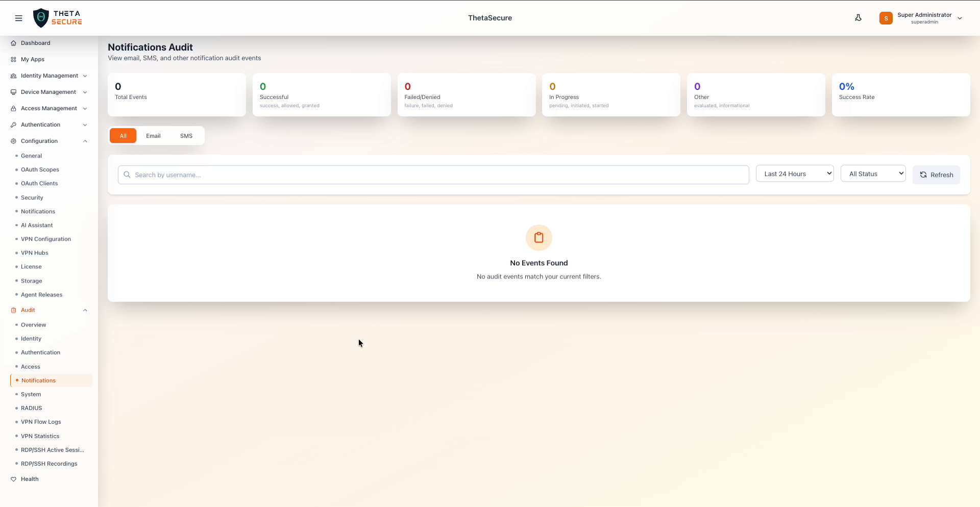Viewport: 980px width, 507px height.
Task: Switch to the Email filter tab
Action: pyautogui.click(x=153, y=136)
